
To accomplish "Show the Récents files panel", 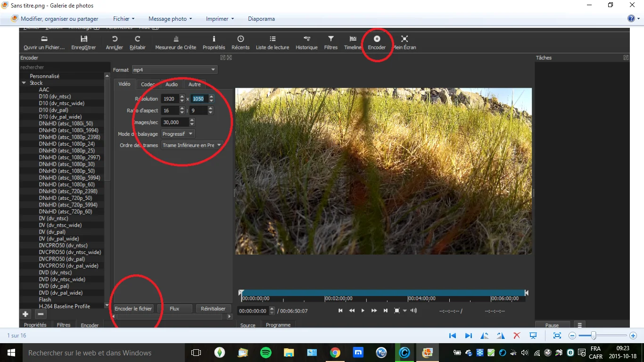I will 240,43.
